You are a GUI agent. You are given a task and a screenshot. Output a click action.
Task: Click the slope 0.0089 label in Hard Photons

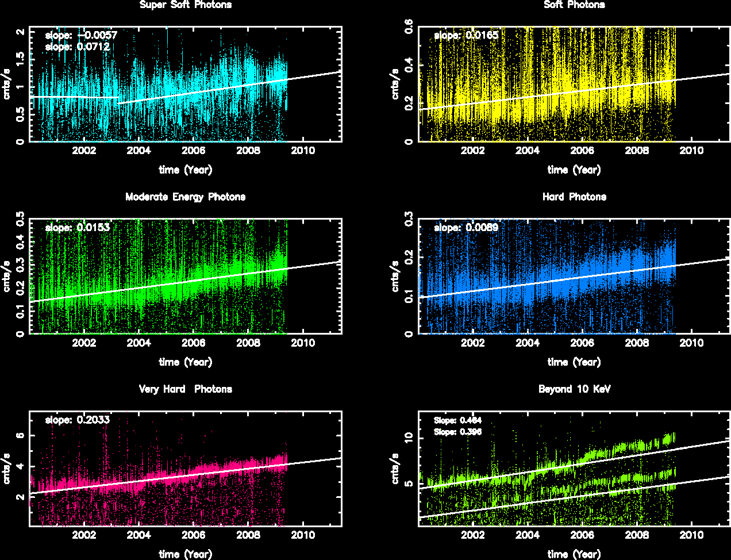466,228
